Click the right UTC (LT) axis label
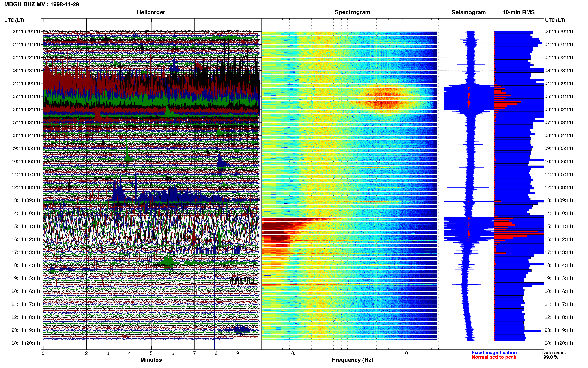The height and width of the screenshot is (368, 588). 555,20
